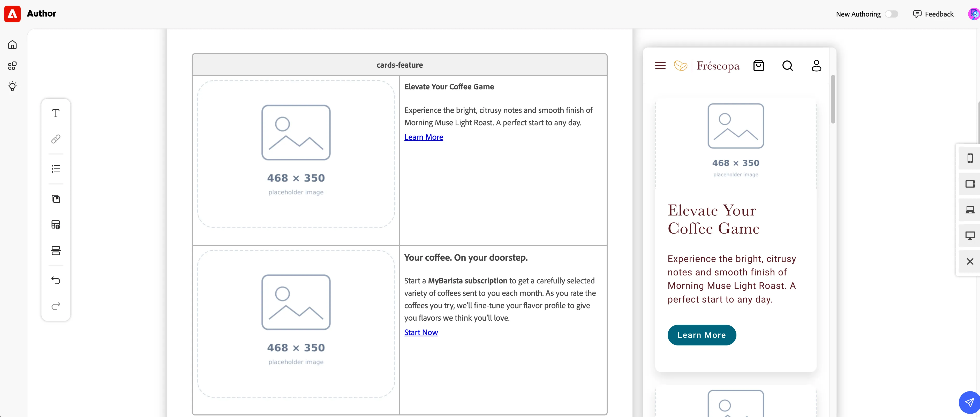Switch preview to mobile phone view
Viewport: 980px width, 417px height.
[970, 158]
